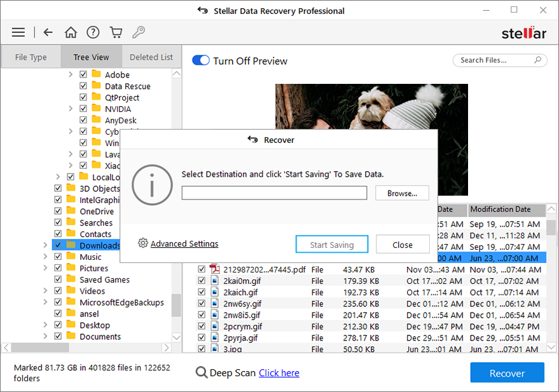559x392 pixels.
Task: Expand the Videos folder node
Action: (x=45, y=290)
